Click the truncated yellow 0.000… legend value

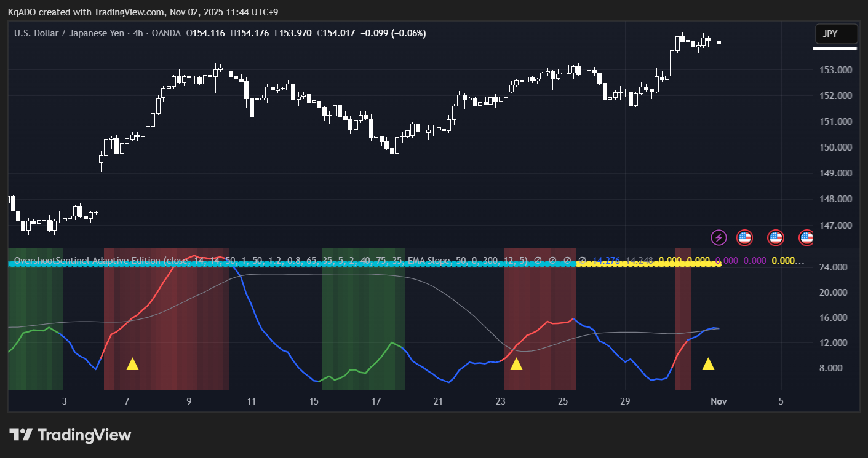click(x=787, y=261)
